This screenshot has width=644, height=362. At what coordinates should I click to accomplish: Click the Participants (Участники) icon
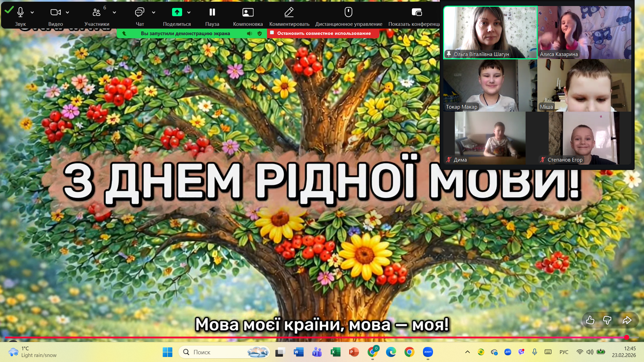tap(97, 12)
